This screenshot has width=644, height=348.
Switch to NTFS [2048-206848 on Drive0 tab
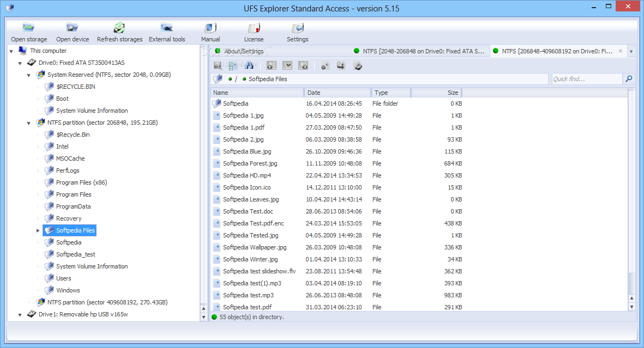point(419,51)
